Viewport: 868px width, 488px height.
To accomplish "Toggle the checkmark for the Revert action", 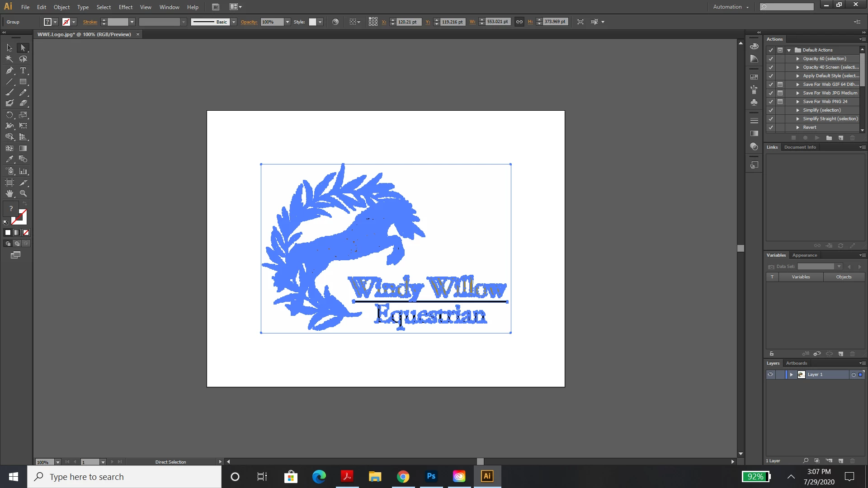I will (771, 127).
